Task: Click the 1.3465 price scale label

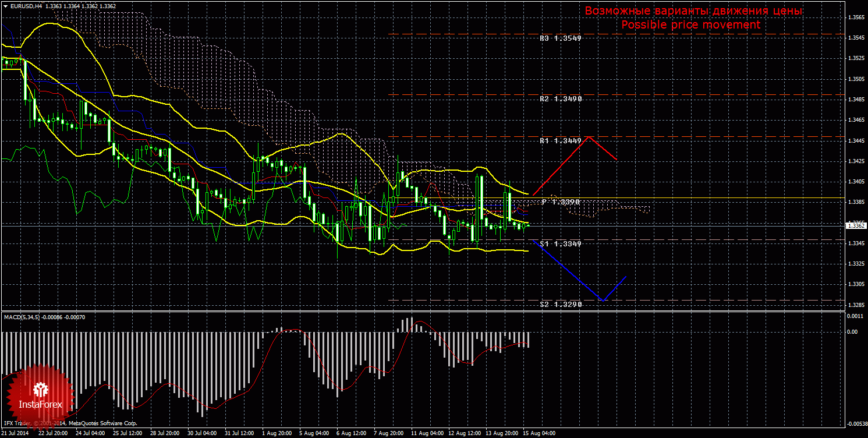Action: click(x=856, y=120)
